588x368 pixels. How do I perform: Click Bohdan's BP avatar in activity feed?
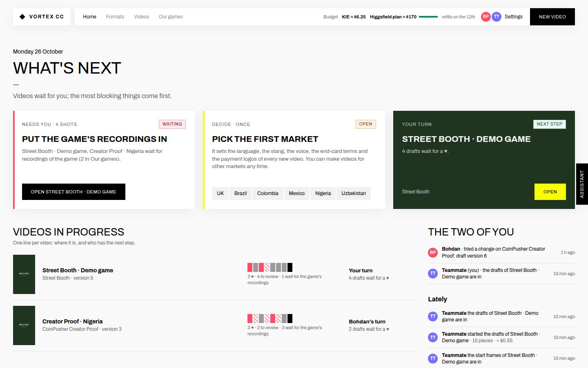pos(433,252)
